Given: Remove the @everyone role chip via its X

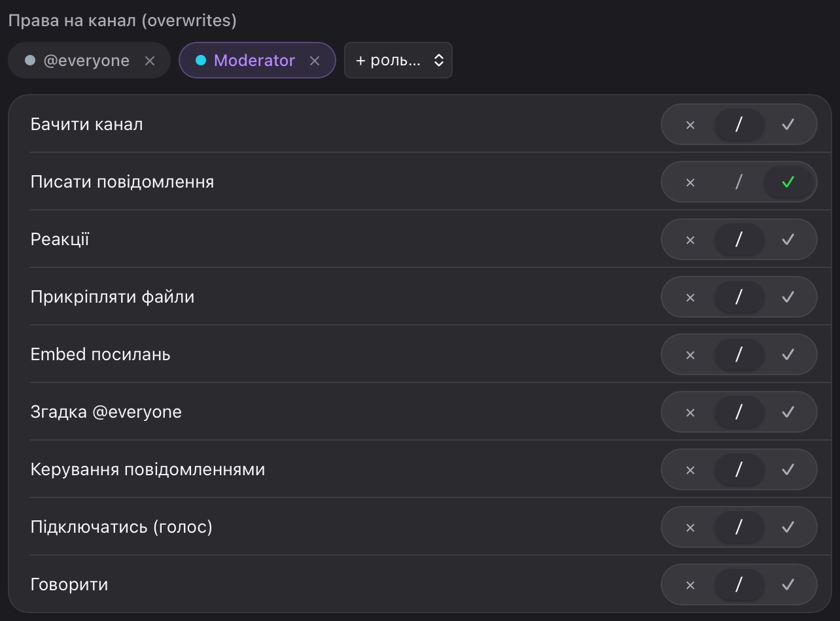Looking at the screenshot, I should (150, 61).
